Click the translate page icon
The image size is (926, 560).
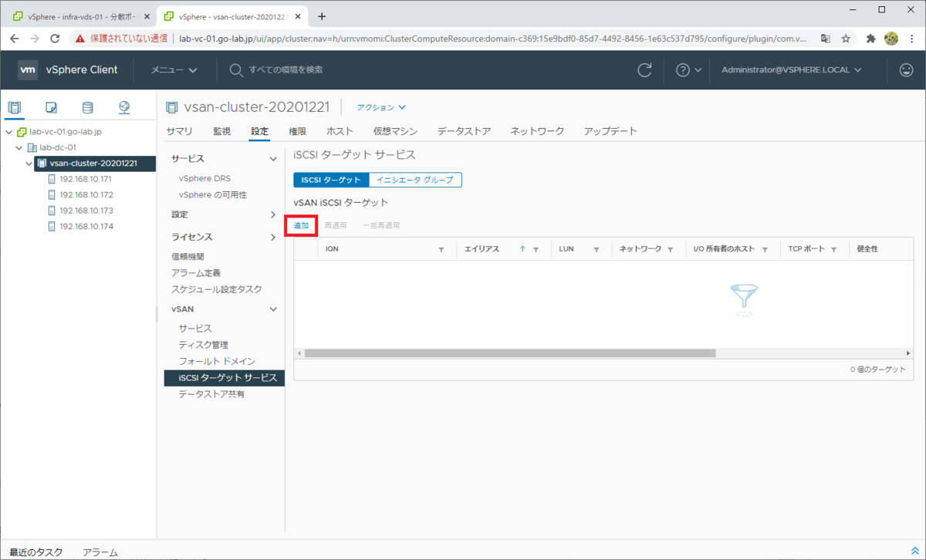coord(825,38)
